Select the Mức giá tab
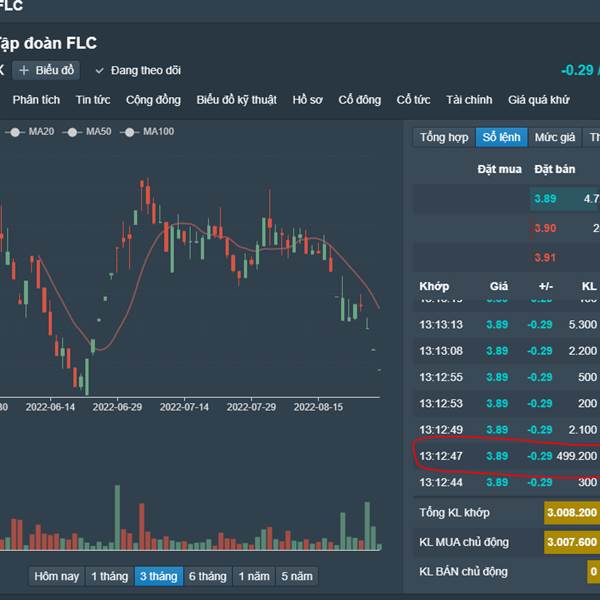This screenshot has height=600, width=600. 555,137
